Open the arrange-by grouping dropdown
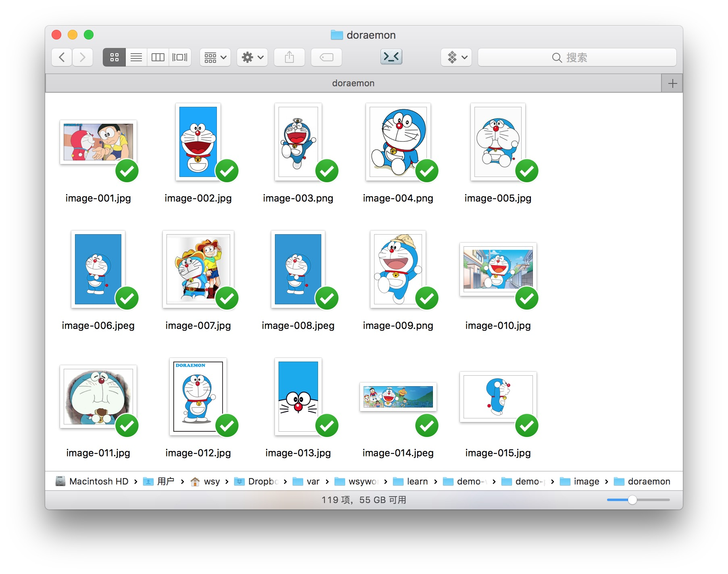Image resolution: width=728 pixels, height=574 pixels. pos(215,57)
